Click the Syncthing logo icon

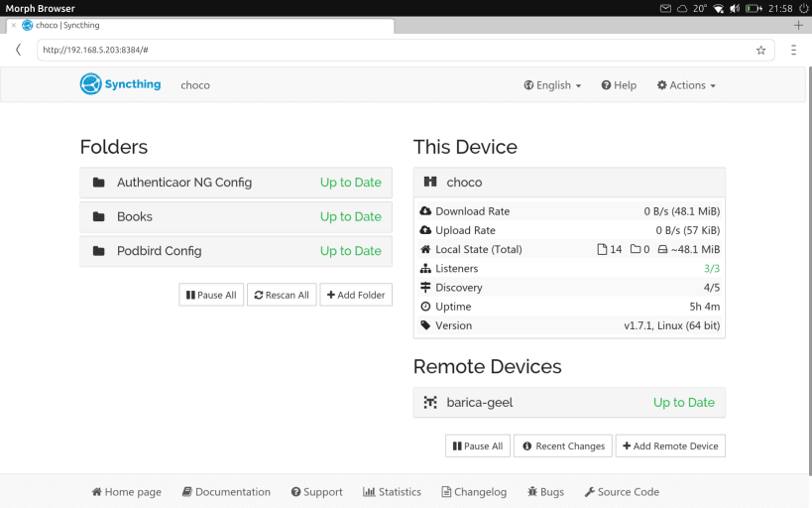pos(90,84)
